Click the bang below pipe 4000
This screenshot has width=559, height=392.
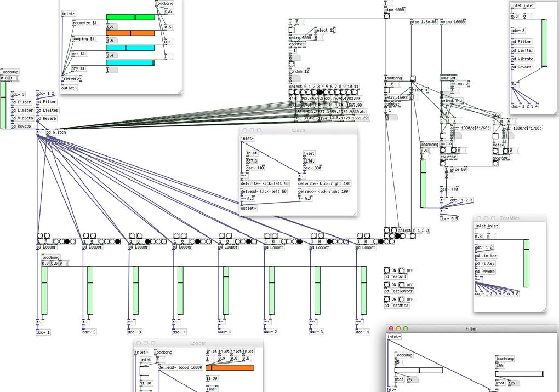click(387, 16)
